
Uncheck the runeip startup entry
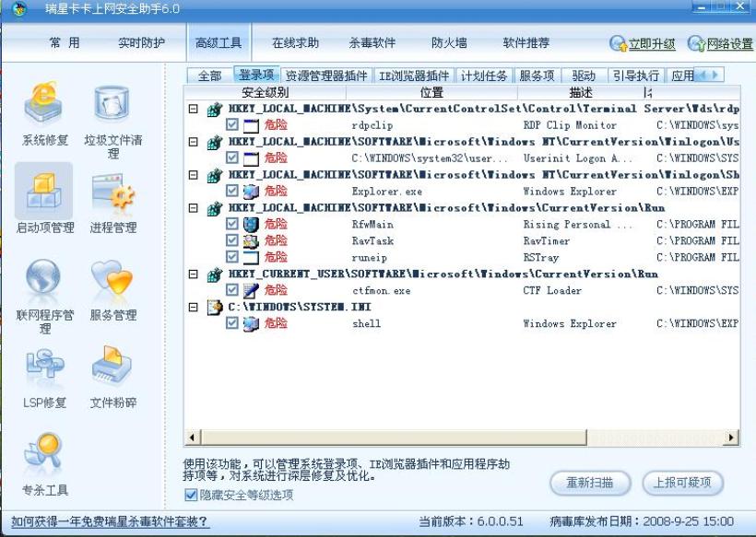[232, 257]
